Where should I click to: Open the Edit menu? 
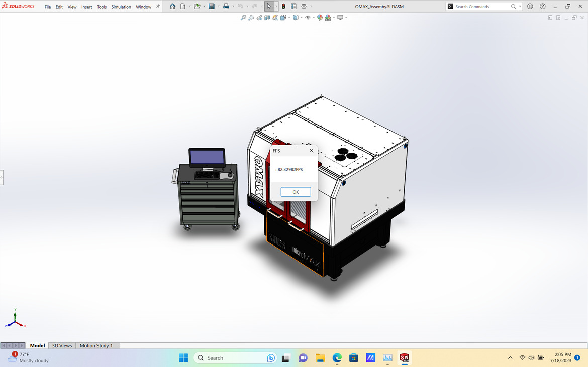point(59,7)
